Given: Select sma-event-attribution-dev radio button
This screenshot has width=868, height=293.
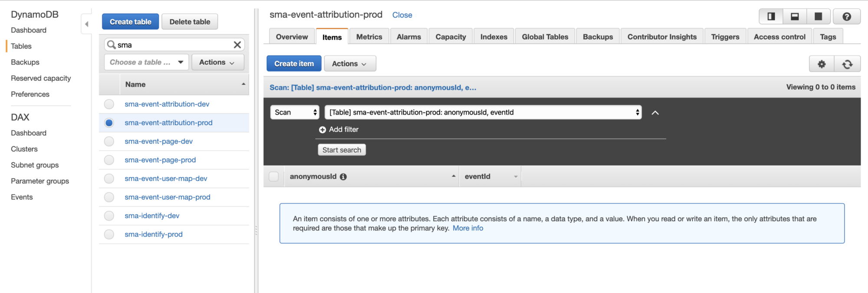Looking at the screenshot, I should point(109,104).
